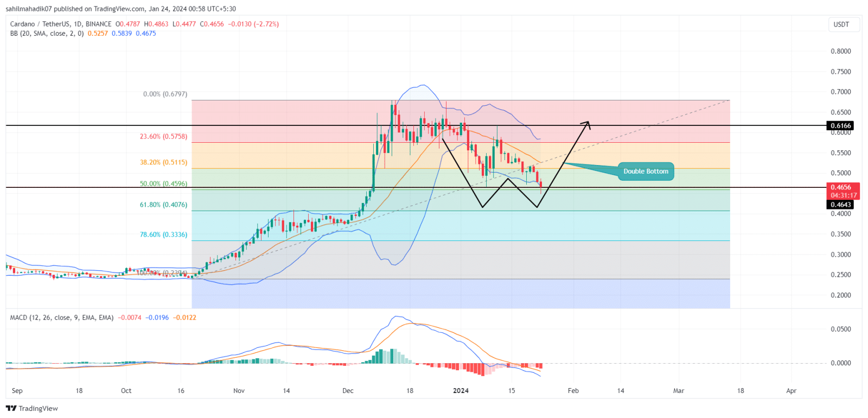Click the Mar label on time axis
The height and width of the screenshot is (418, 868).
[x=679, y=390]
